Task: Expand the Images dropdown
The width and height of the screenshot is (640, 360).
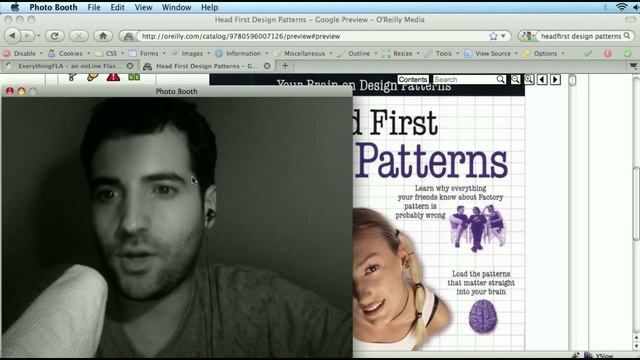Action: tap(191, 53)
